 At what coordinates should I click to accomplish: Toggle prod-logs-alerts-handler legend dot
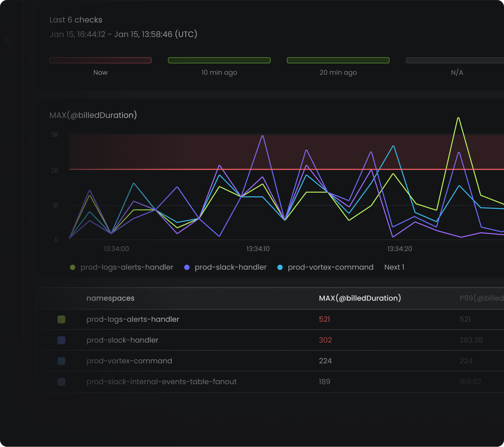[73, 267]
